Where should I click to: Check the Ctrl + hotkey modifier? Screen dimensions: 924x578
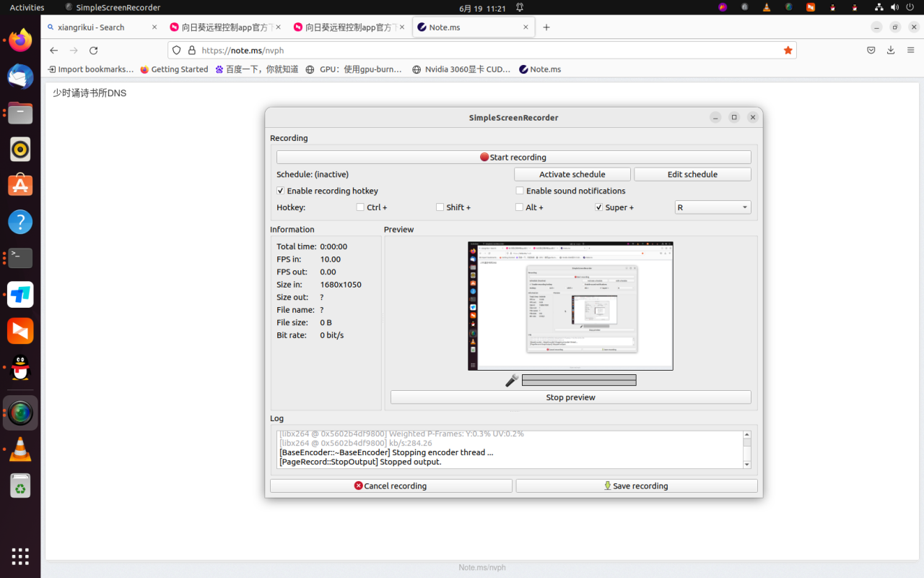(x=360, y=207)
